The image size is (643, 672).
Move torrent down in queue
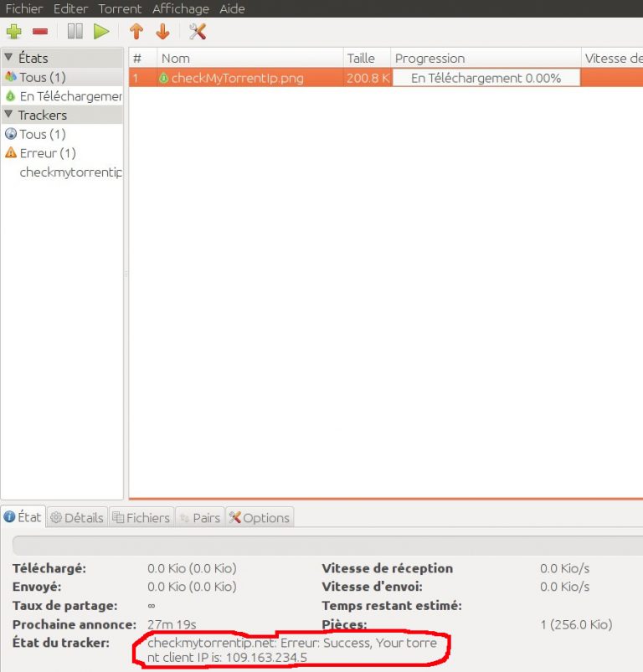[x=163, y=31]
